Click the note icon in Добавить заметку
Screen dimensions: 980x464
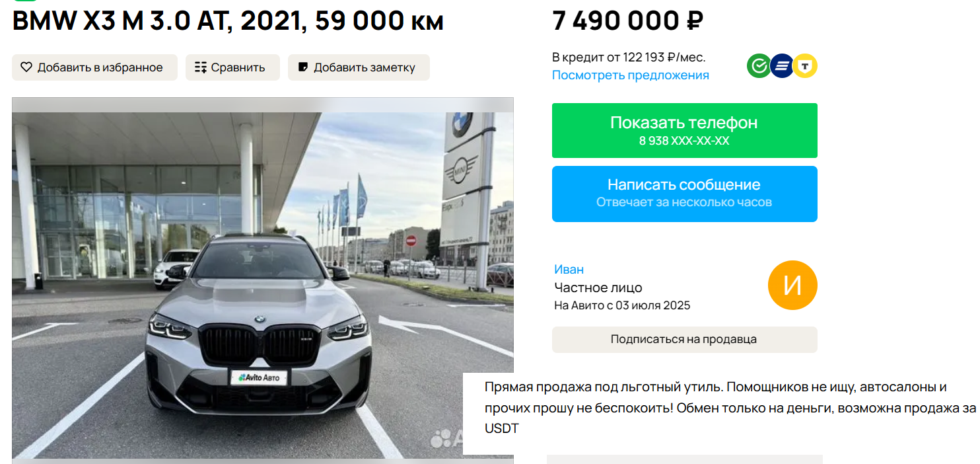click(303, 67)
